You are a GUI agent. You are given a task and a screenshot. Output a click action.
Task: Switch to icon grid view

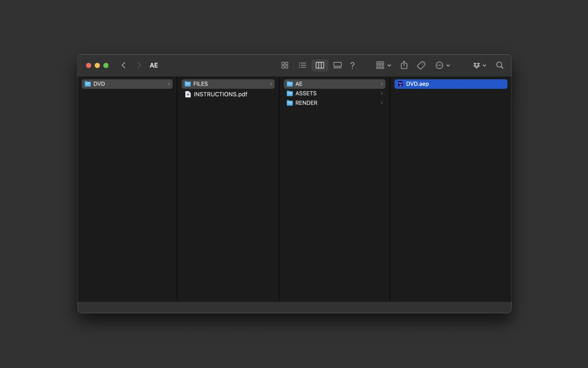[285, 65]
